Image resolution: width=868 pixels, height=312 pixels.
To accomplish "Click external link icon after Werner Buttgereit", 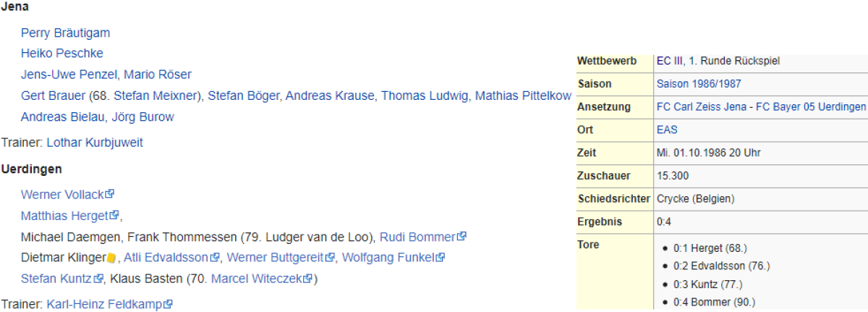I will click(331, 257).
